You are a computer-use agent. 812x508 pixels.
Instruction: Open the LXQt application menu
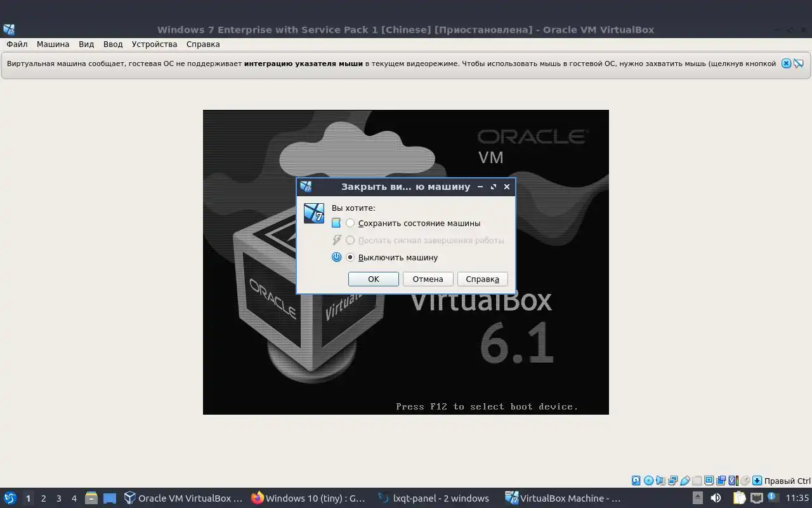pyautogui.click(x=10, y=498)
